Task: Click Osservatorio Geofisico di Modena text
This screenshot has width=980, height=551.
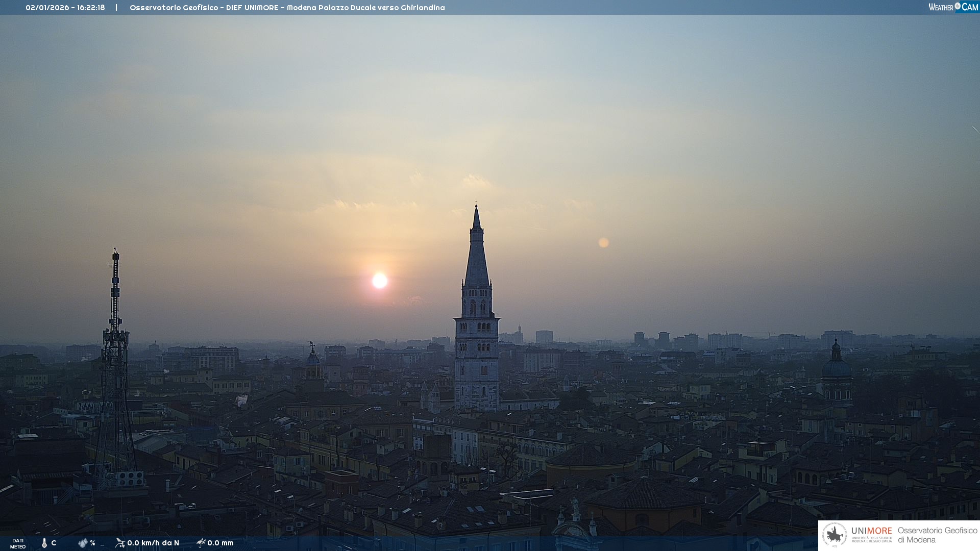Action: click(937, 535)
